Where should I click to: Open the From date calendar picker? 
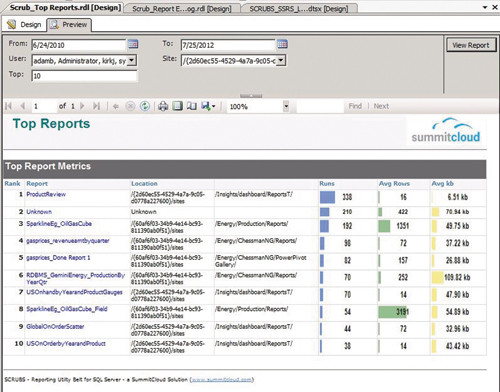tap(133, 44)
